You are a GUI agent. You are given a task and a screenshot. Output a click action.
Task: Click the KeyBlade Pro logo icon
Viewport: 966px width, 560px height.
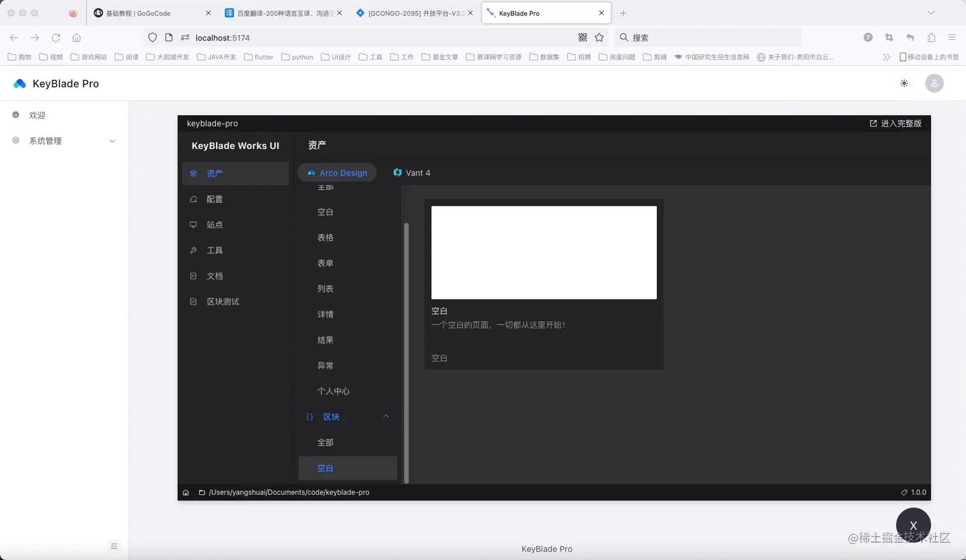pos(20,84)
